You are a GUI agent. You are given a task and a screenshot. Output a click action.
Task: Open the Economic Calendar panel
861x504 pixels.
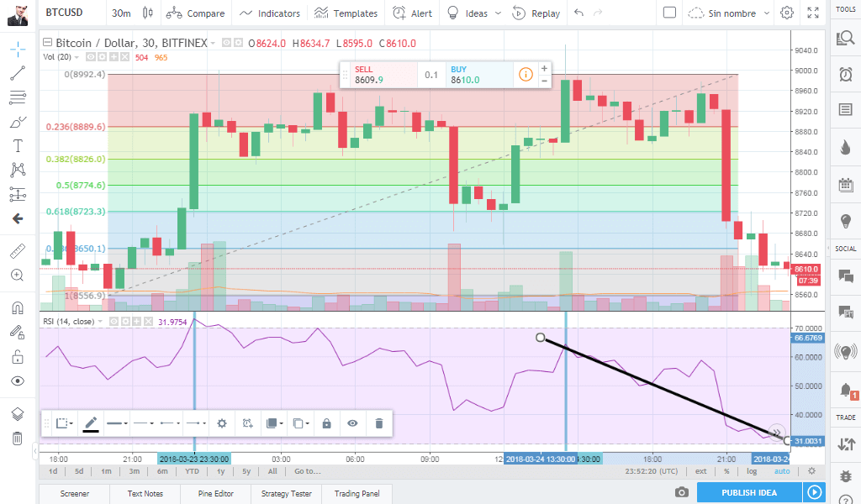[845, 183]
